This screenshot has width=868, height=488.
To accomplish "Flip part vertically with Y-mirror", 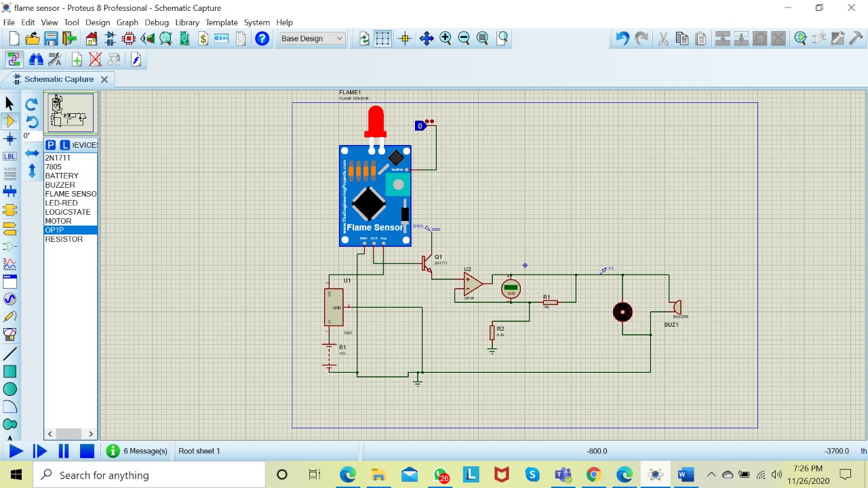I will pyautogui.click(x=32, y=171).
